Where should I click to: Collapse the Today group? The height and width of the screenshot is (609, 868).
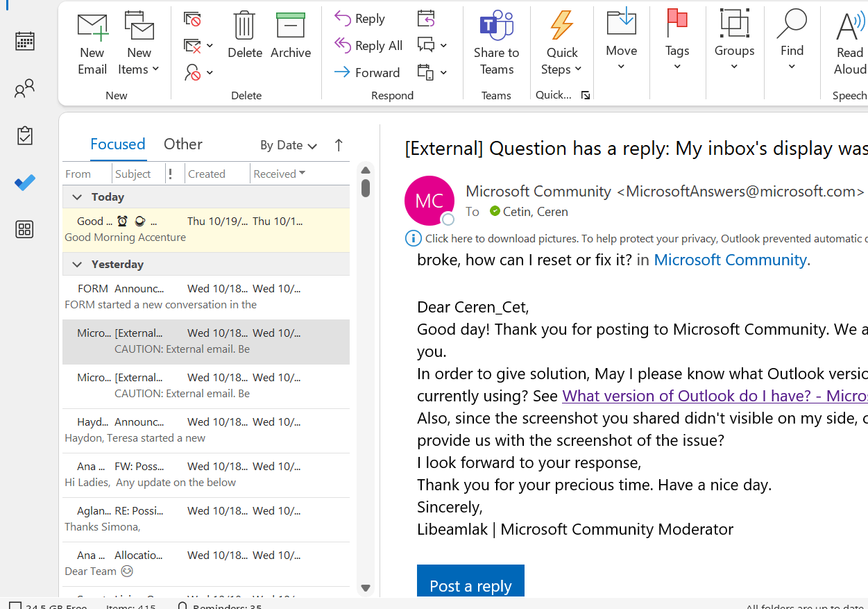point(77,197)
